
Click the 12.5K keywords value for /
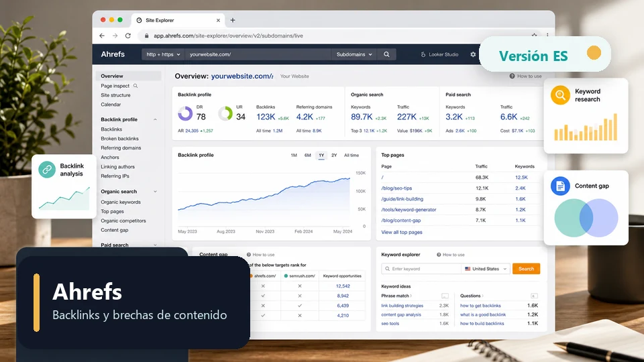click(521, 178)
